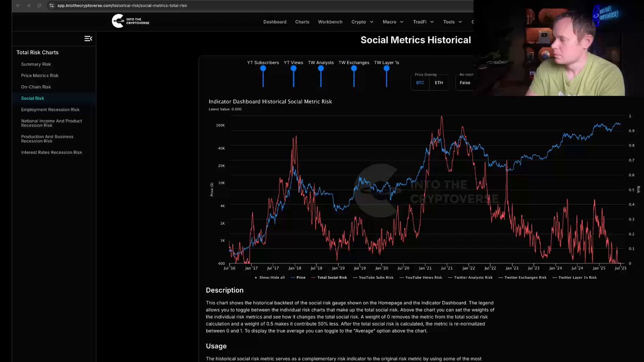
Task: Toggle Price series in legend
Action: click(x=298, y=278)
